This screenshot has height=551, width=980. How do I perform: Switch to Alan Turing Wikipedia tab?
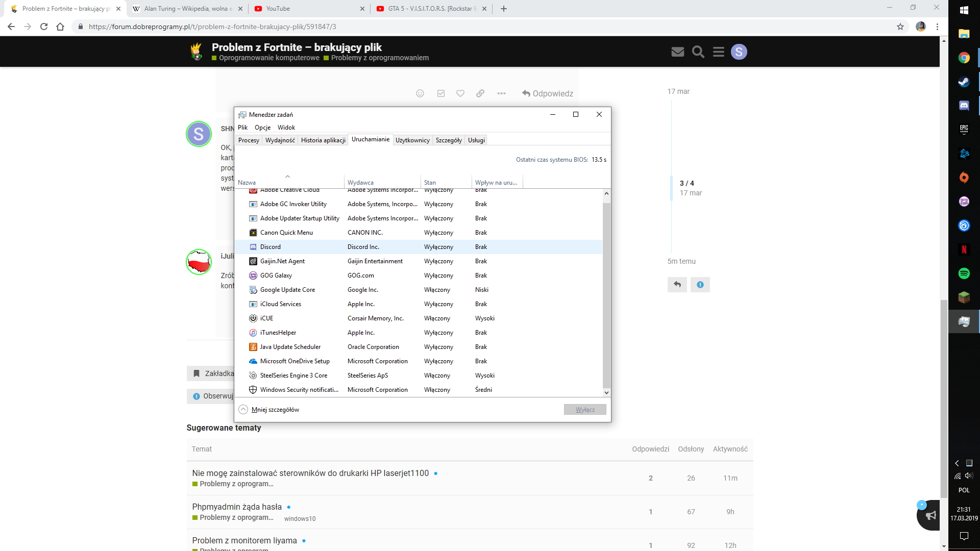click(x=188, y=9)
